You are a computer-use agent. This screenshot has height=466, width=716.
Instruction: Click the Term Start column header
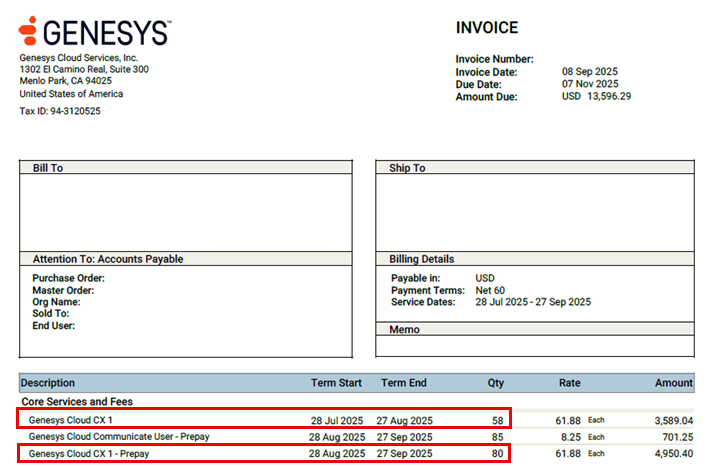(336, 383)
